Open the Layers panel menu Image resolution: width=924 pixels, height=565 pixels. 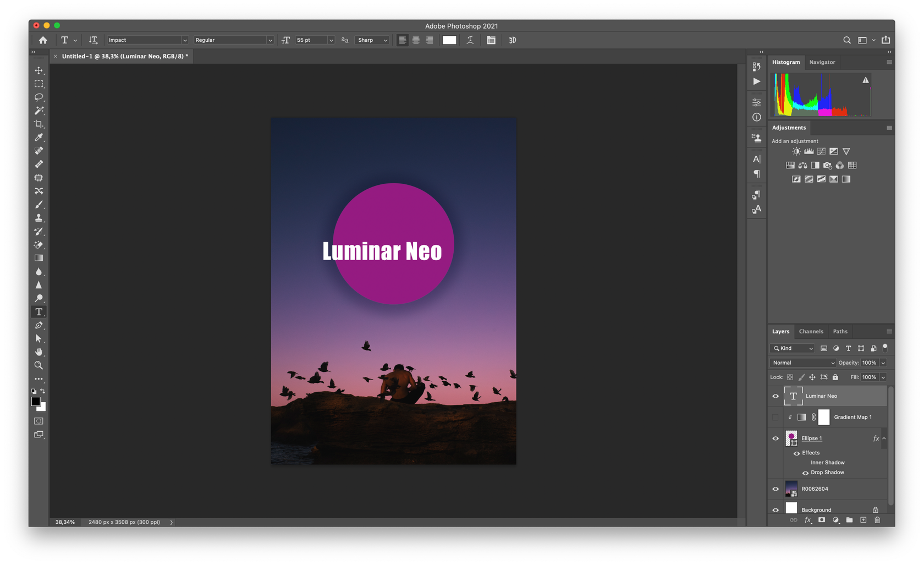(889, 331)
